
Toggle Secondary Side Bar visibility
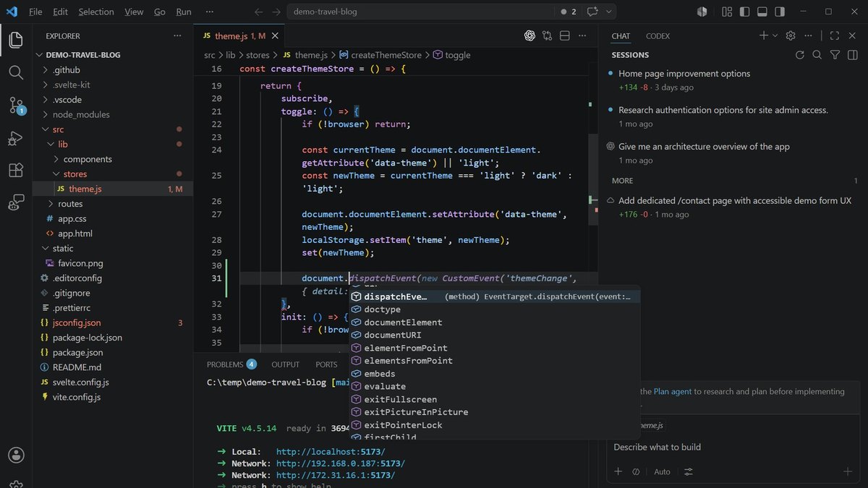pyautogui.click(x=780, y=12)
